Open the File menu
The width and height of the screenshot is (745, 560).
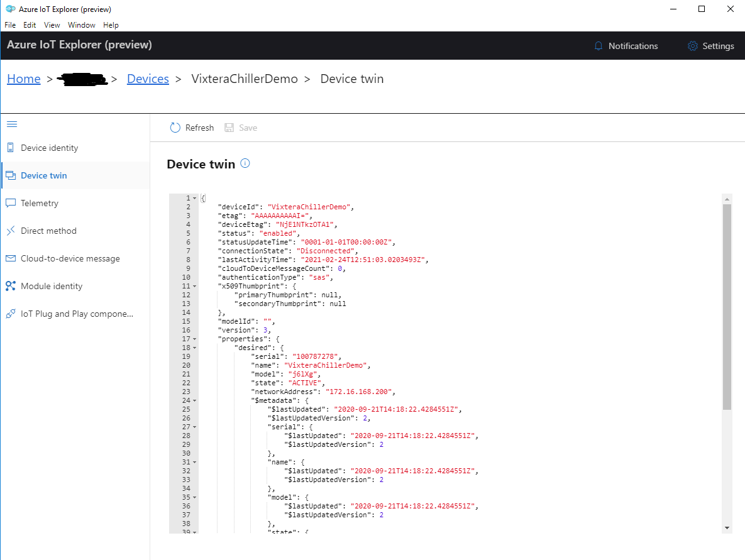coord(10,25)
